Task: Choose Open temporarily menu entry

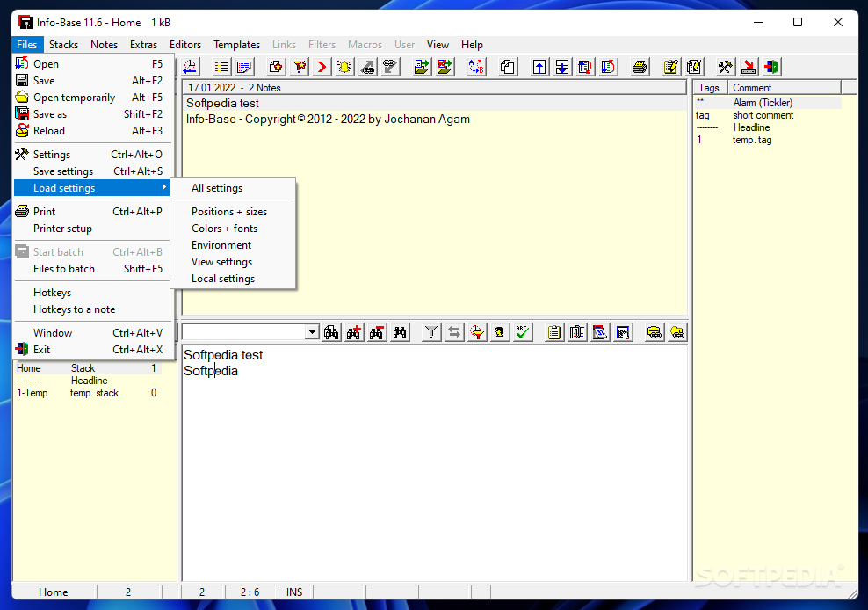Action: (93, 97)
